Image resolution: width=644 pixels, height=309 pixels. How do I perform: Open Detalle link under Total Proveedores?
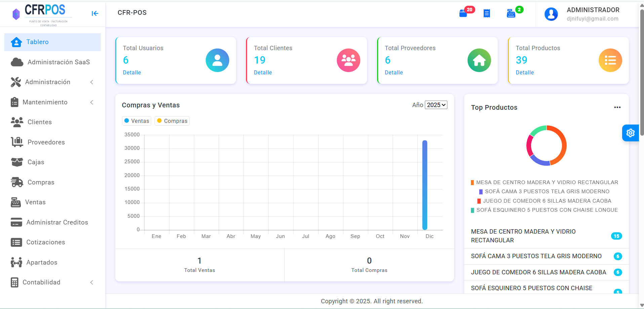tap(394, 73)
